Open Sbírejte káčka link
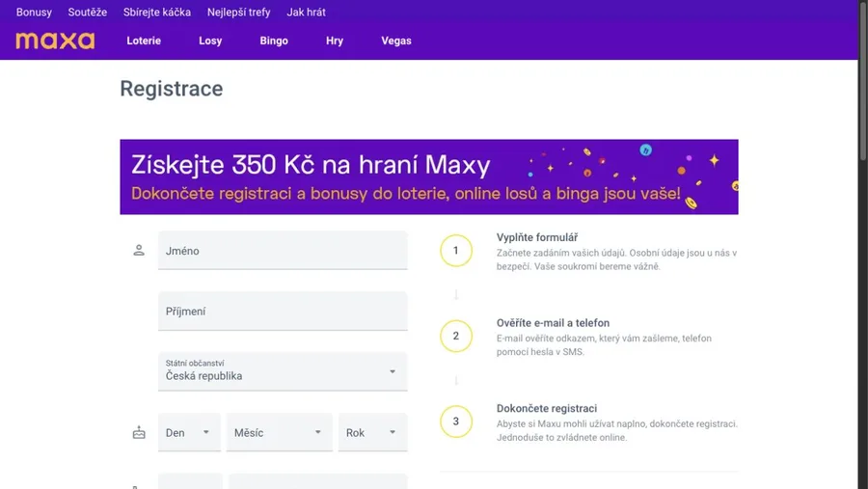 pyautogui.click(x=157, y=13)
